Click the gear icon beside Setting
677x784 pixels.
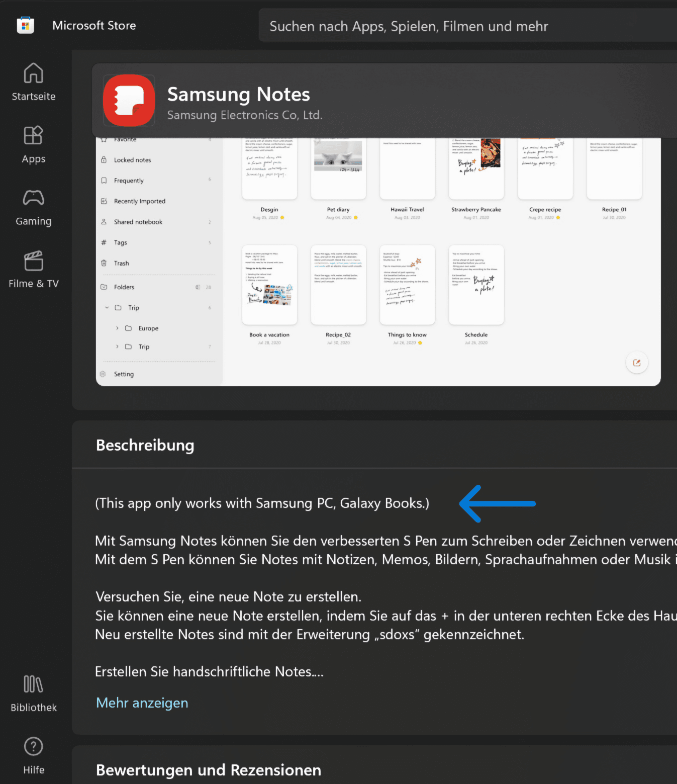pos(103,374)
